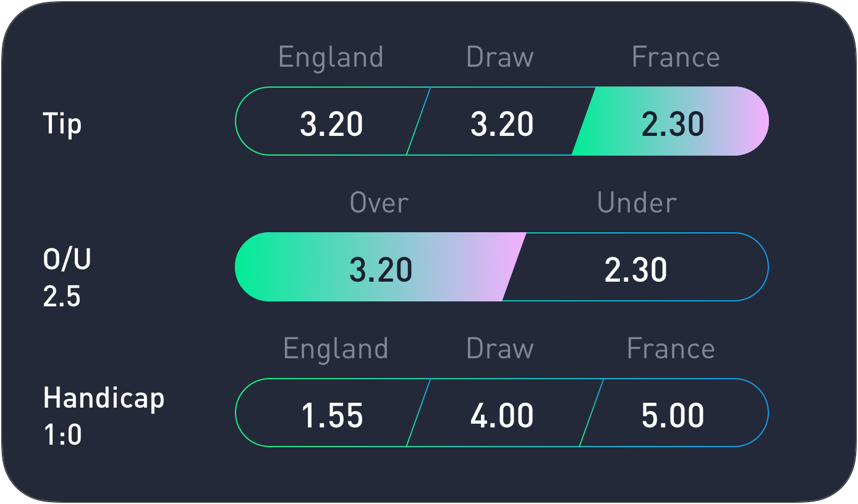The width and height of the screenshot is (858, 504).
Task: Click the France header above Tip odds
Action: (x=676, y=57)
